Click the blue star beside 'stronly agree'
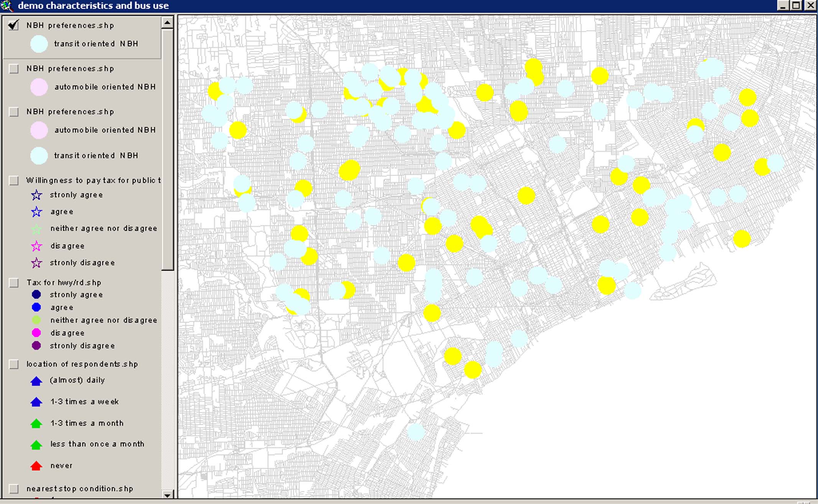Viewport: 818px width, 504px height. tap(36, 195)
